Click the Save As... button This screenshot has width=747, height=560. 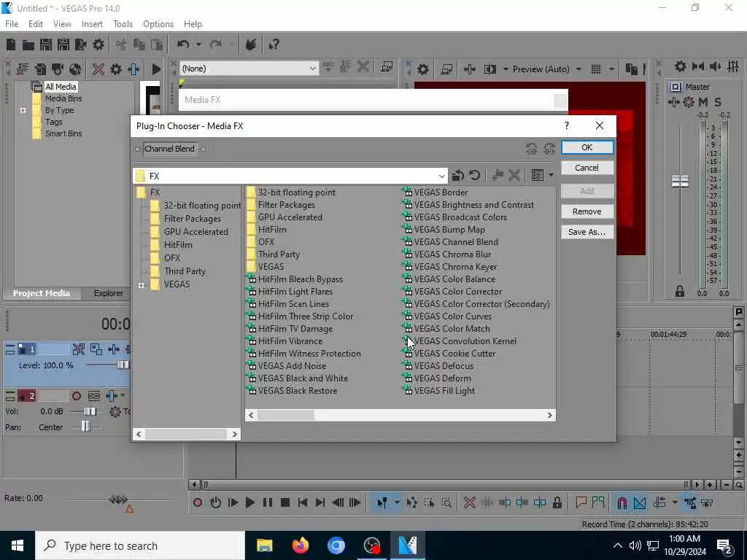coord(587,232)
